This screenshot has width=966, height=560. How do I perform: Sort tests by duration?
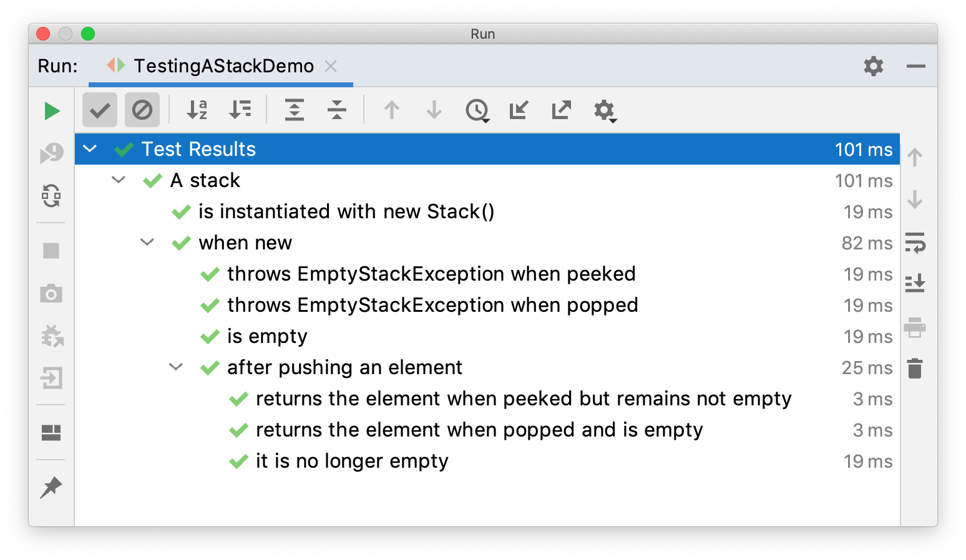pyautogui.click(x=241, y=110)
